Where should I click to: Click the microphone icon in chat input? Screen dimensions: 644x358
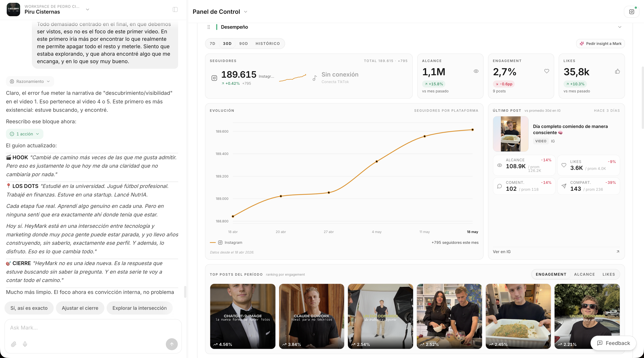pyautogui.click(x=25, y=344)
